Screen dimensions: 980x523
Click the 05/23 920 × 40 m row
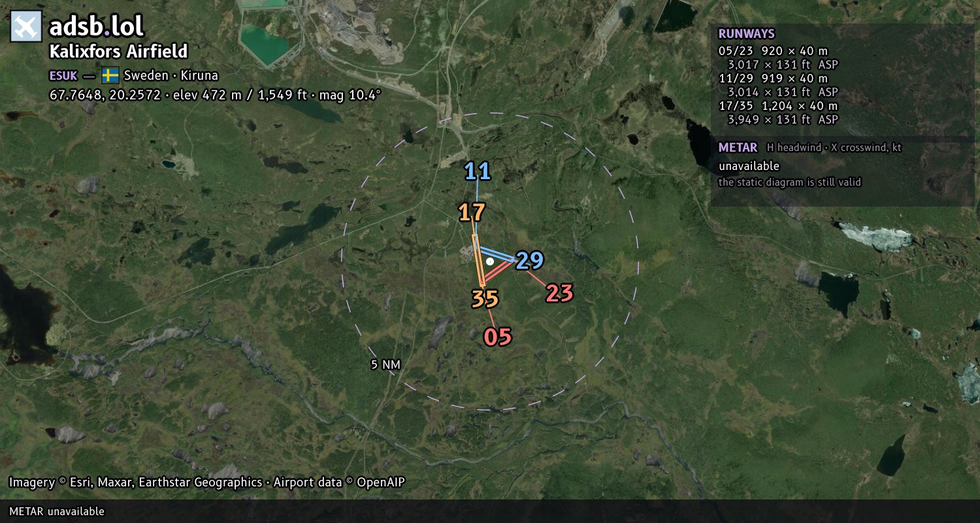pyautogui.click(x=773, y=51)
